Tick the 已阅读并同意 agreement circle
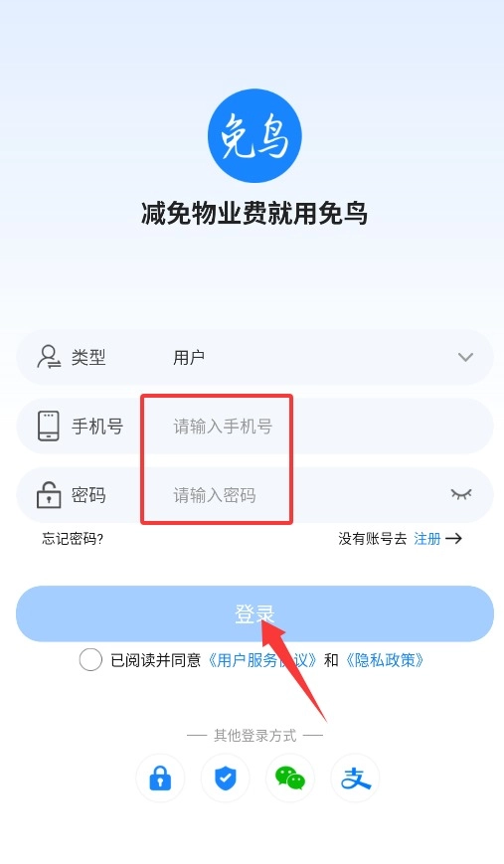Viewport: 504px width, 864px height. (x=90, y=659)
